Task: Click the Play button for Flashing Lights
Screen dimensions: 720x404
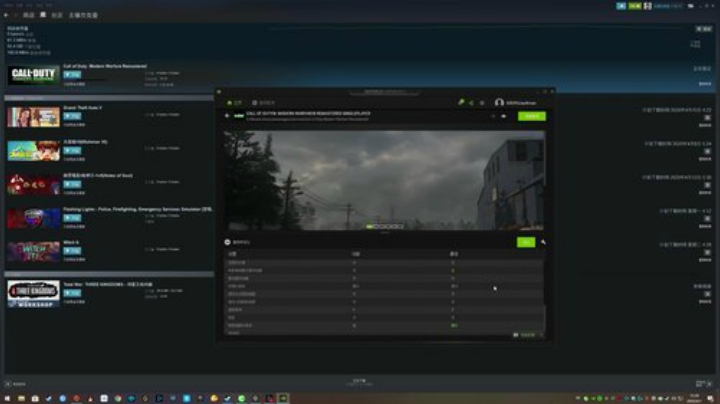Action: point(72,218)
